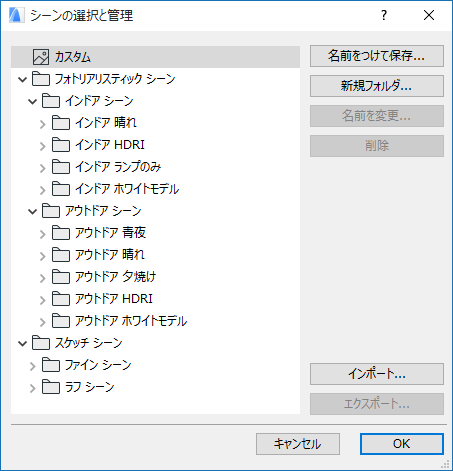Collapse the インドア シーン folder
The height and width of the screenshot is (471, 453).
pyautogui.click(x=32, y=102)
